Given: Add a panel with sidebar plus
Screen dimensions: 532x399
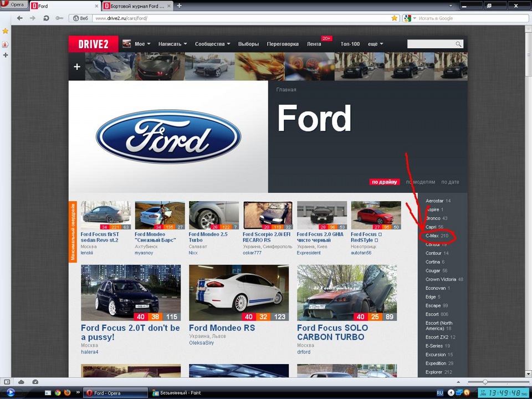Looking at the screenshot, I should [x=6, y=55].
